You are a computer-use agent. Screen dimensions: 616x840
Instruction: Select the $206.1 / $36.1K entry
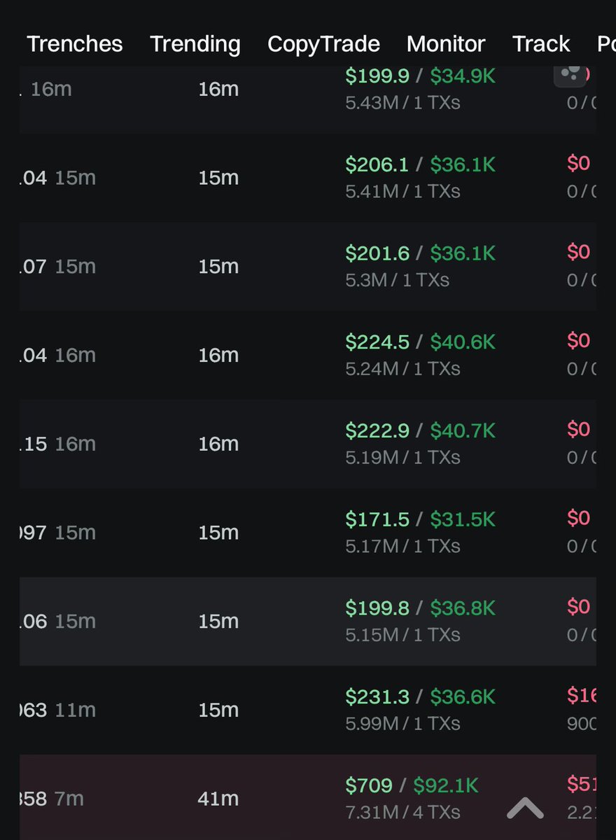coord(420,164)
